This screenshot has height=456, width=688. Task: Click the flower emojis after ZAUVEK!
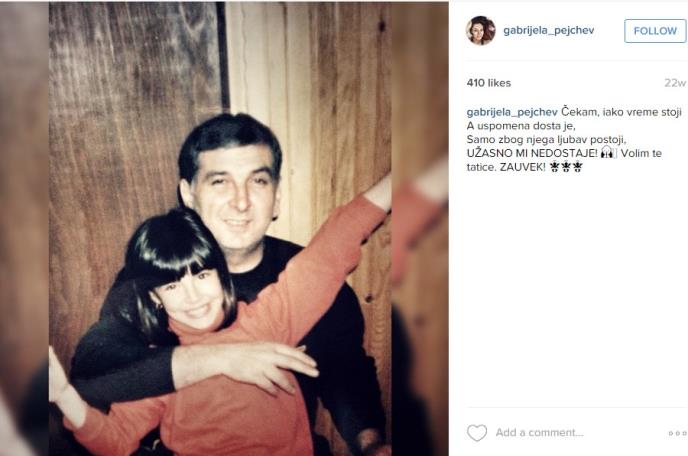[566, 167]
